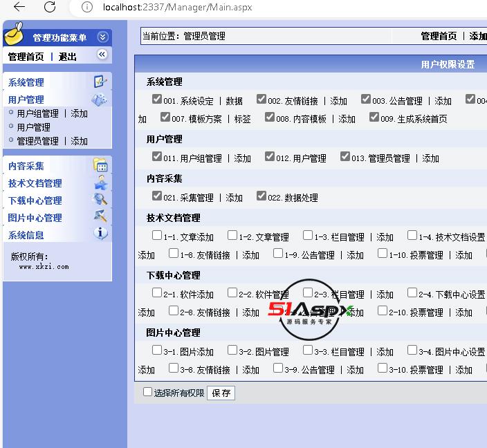This screenshot has height=448, width=487.
Task: Uncheck 022.数据处理 permission
Action: [x=261, y=196]
